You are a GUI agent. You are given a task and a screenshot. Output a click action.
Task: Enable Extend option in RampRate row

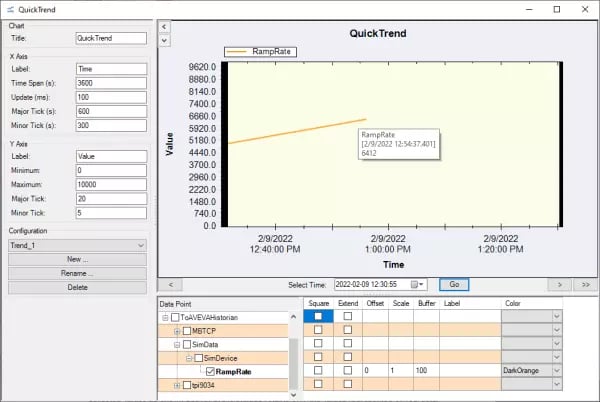point(347,370)
